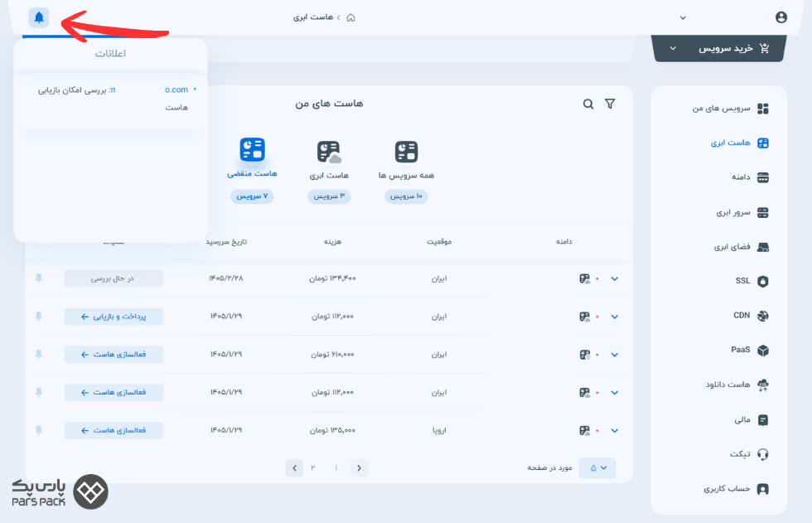Click the موقعیت column header

pos(439,242)
